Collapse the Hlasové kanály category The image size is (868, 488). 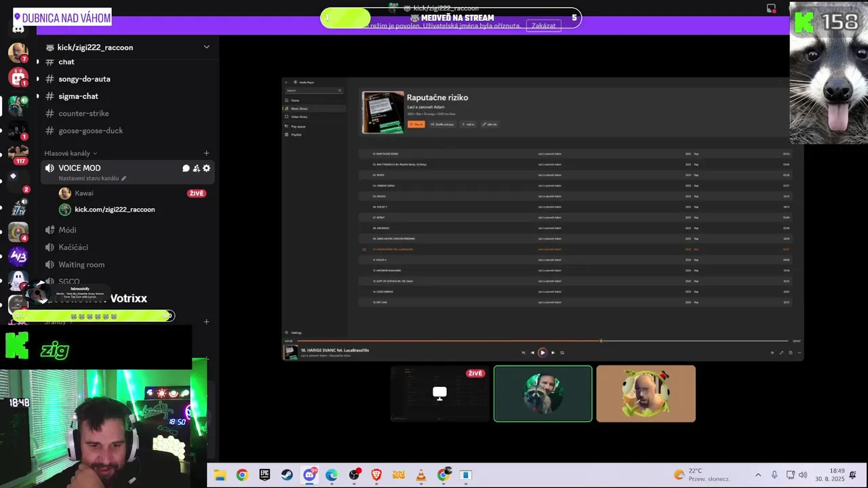pos(71,153)
